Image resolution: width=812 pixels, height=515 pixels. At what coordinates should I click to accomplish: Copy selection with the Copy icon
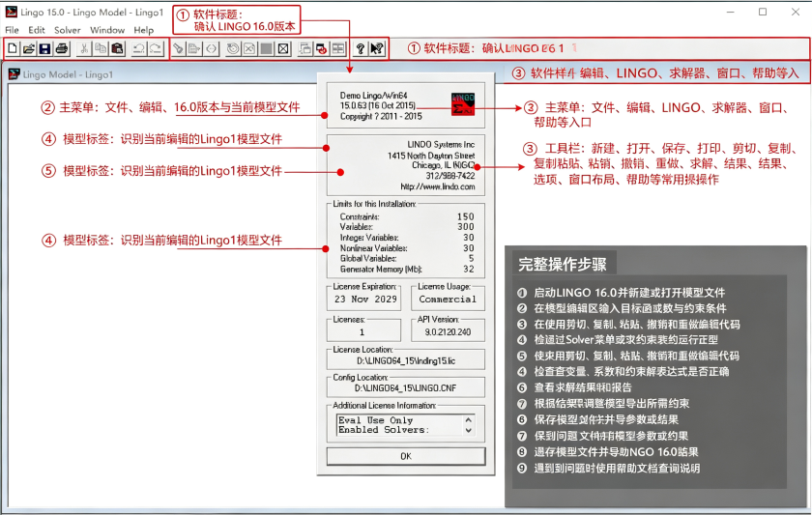(101, 48)
